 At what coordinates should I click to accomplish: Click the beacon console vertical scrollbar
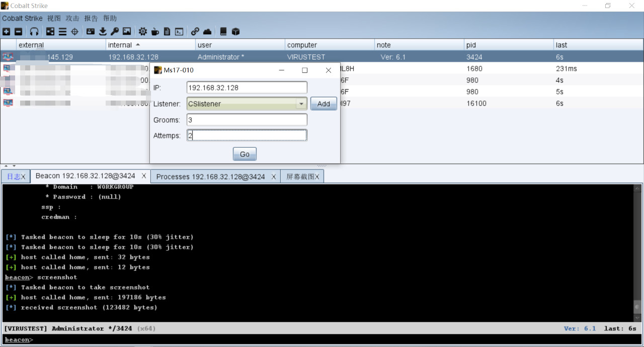[637, 253]
